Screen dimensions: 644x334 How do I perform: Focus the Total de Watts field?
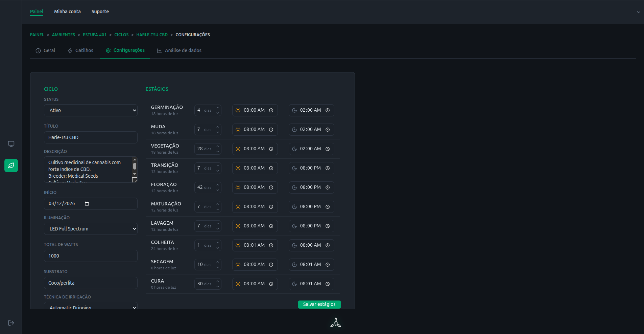click(x=91, y=256)
